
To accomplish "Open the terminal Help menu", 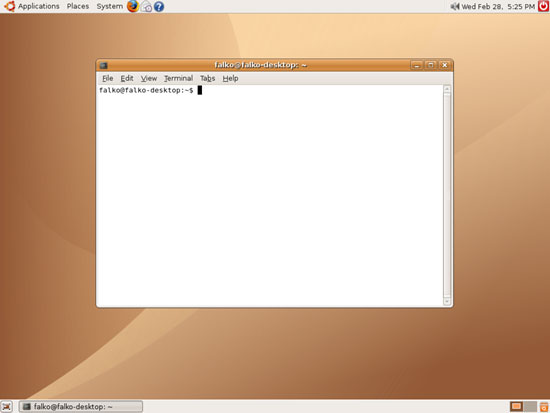I will 230,78.
